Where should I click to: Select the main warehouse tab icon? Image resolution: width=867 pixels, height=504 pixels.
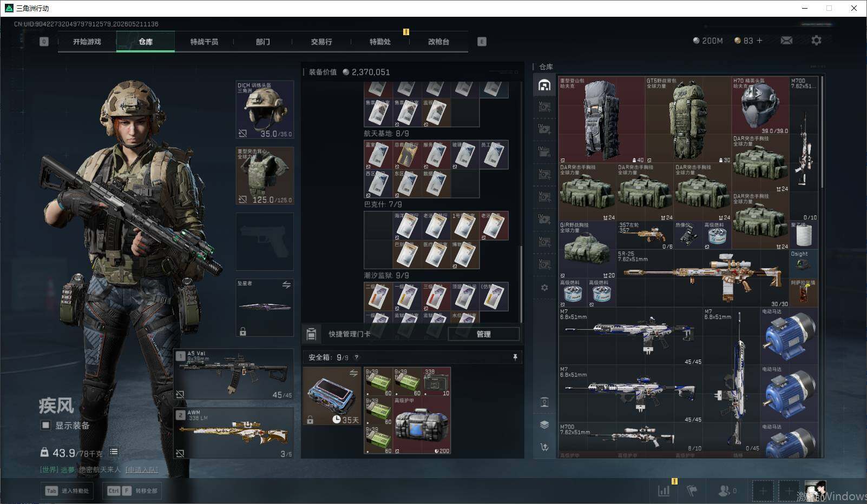[544, 85]
